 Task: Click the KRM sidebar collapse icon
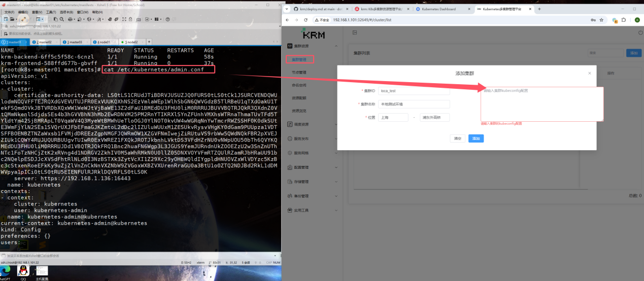tap(355, 32)
